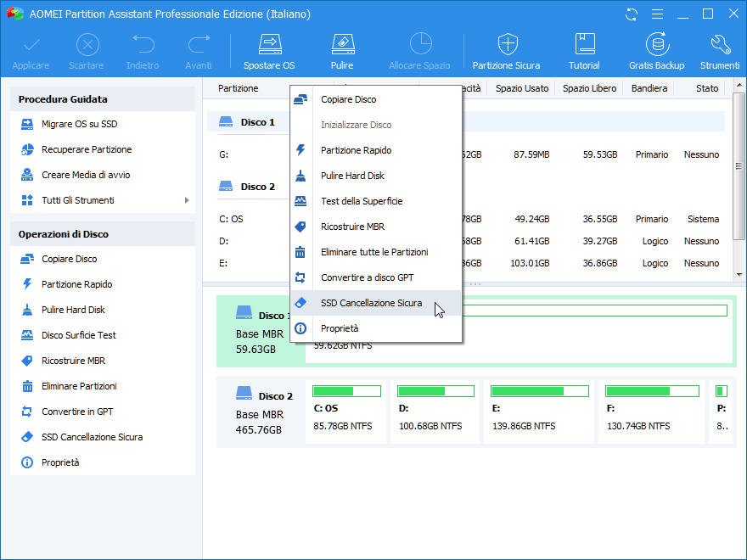Click partition list scroll-up arrow

[739, 86]
